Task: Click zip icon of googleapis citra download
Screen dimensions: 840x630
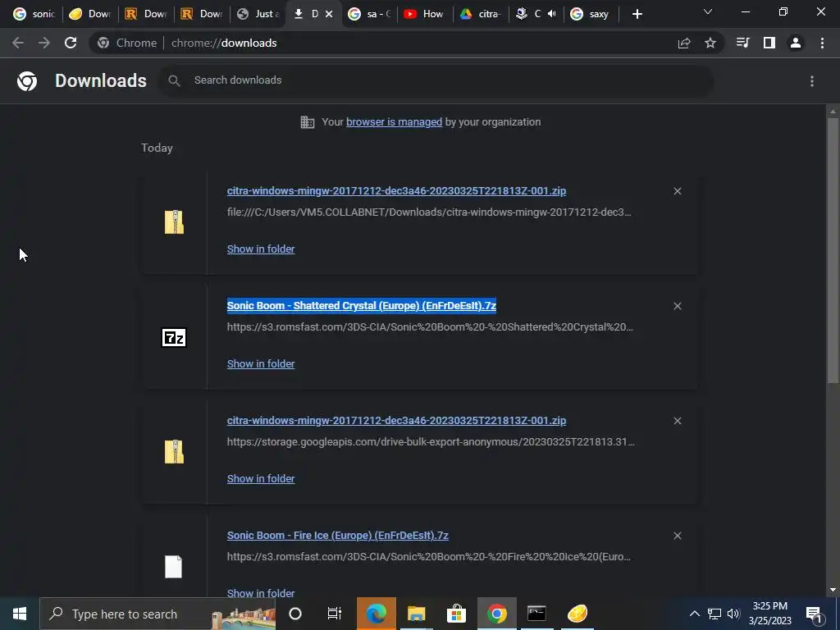Action: (174, 452)
